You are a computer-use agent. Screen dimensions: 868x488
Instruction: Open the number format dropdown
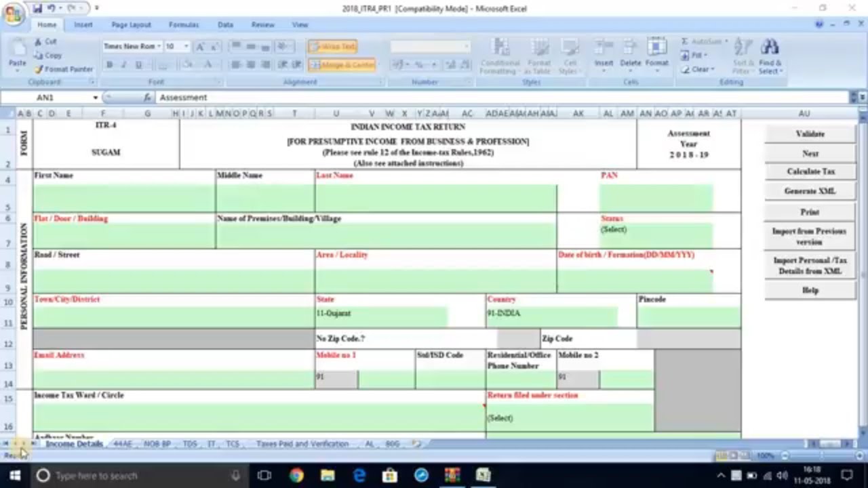pos(467,47)
